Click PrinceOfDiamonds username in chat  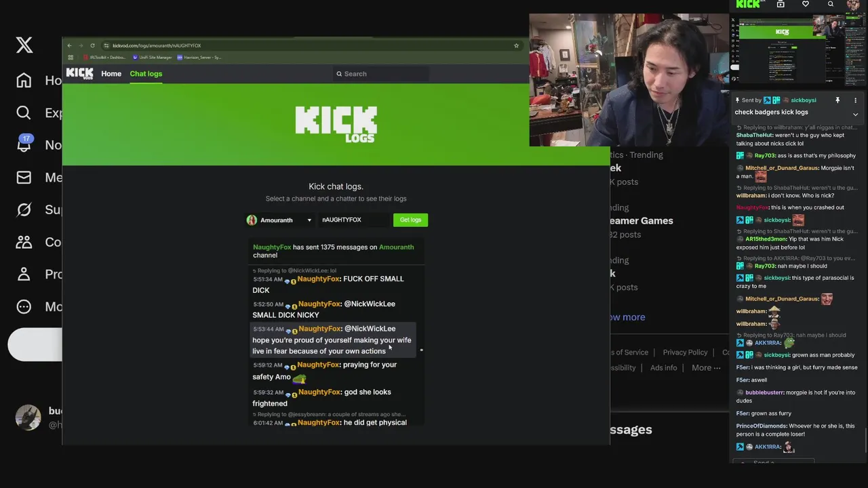[x=762, y=426]
